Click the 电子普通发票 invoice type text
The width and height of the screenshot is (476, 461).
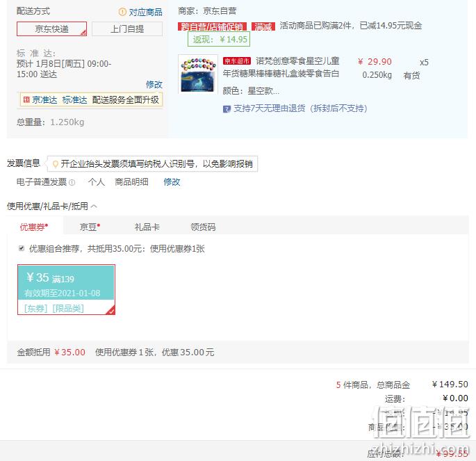[x=42, y=182]
